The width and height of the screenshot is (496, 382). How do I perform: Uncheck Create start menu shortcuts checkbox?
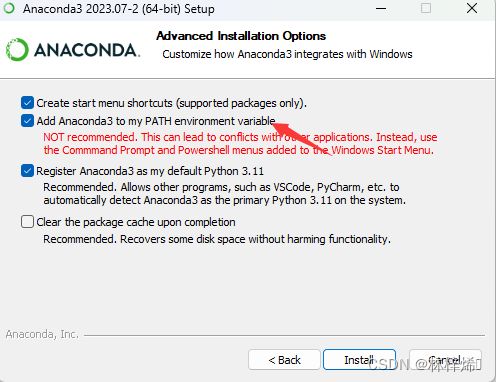click(27, 103)
